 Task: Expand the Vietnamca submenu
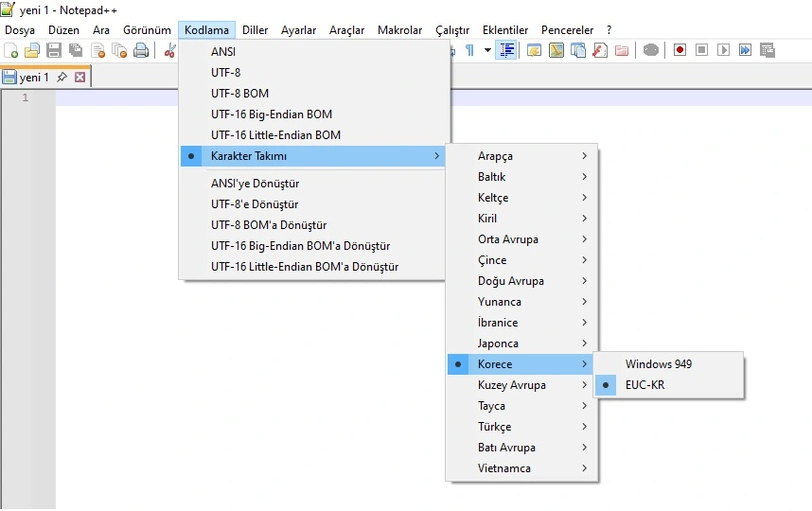[522, 468]
